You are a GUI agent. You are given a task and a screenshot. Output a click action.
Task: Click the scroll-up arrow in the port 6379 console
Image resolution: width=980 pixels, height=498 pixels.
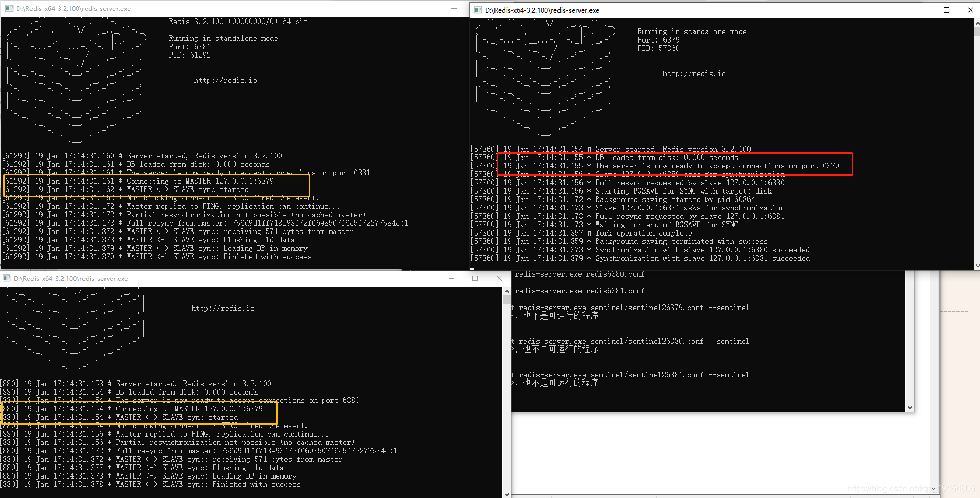tap(976, 23)
